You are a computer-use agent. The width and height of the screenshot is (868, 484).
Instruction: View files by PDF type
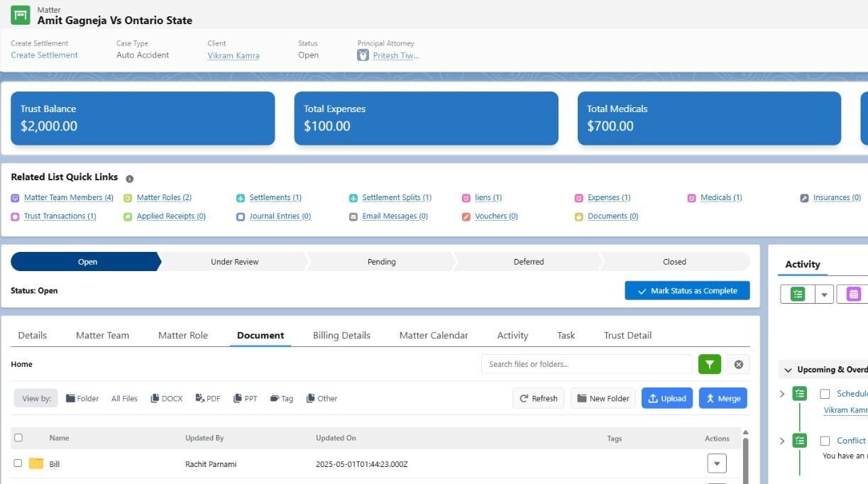coord(208,398)
